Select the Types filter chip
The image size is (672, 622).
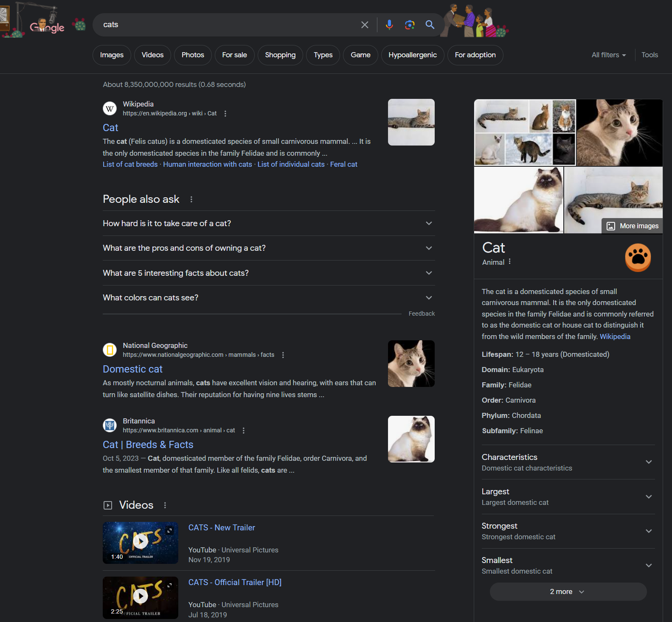(x=323, y=55)
